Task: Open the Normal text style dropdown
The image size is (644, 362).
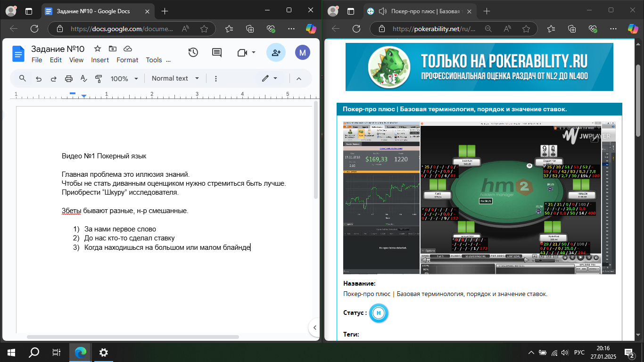Action: tap(175, 78)
